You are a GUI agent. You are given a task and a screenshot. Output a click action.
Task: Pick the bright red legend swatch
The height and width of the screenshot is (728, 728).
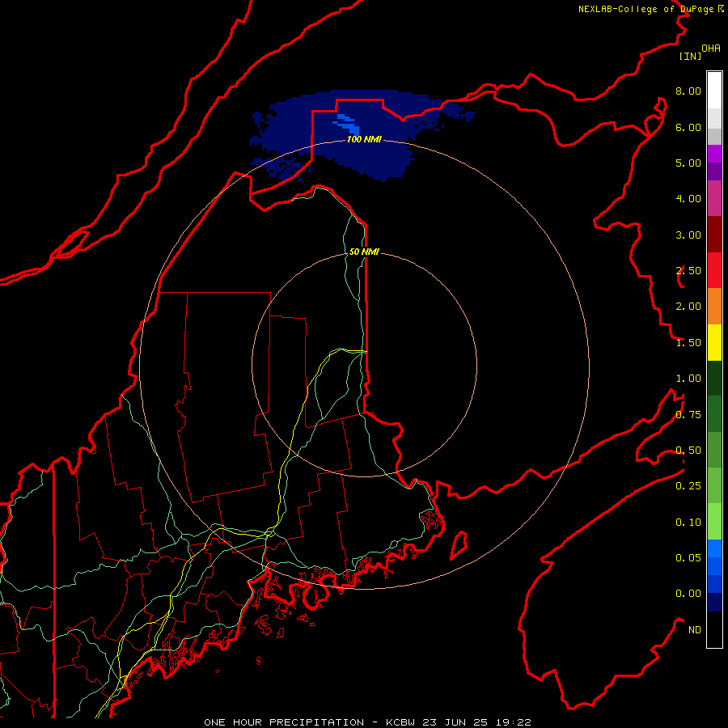pyautogui.click(x=714, y=270)
